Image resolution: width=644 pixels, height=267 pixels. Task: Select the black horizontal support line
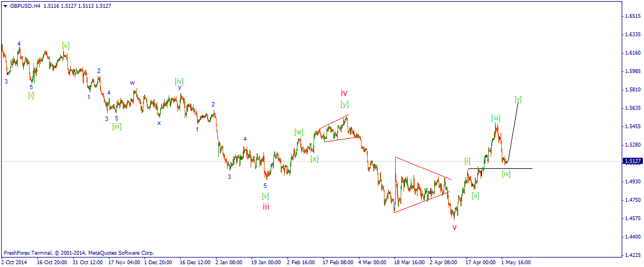pyautogui.click(x=500, y=168)
